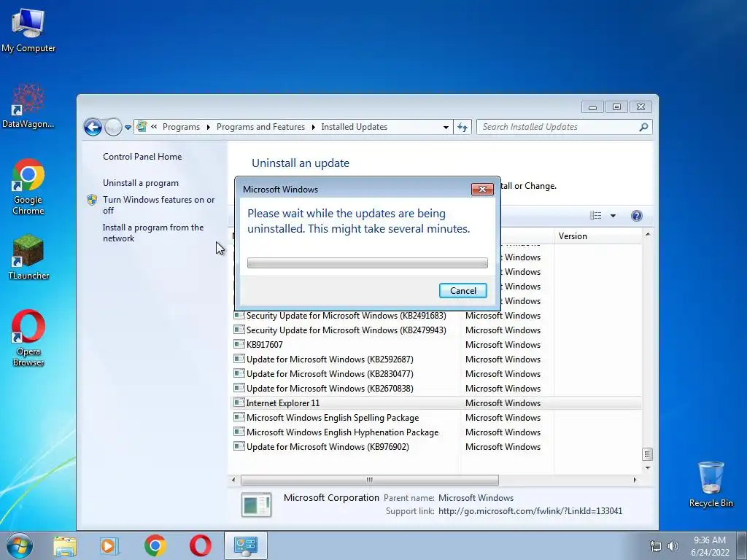Close the Microsoft Windows dialog
Viewport: 747px width, 560px height.
pos(482,189)
